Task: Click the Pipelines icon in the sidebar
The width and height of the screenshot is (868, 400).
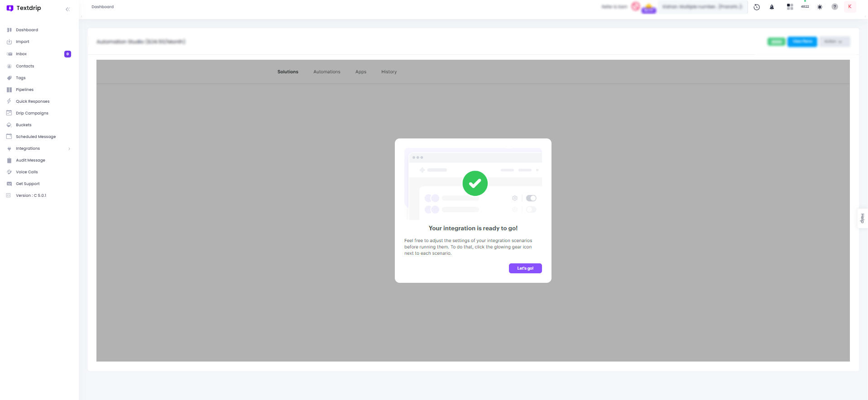Action: [x=9, y=90]
